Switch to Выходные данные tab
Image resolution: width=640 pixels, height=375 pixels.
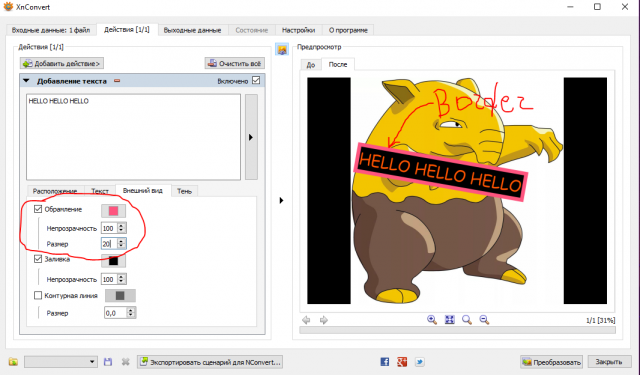pyautogui.click(x=192, y=30)
